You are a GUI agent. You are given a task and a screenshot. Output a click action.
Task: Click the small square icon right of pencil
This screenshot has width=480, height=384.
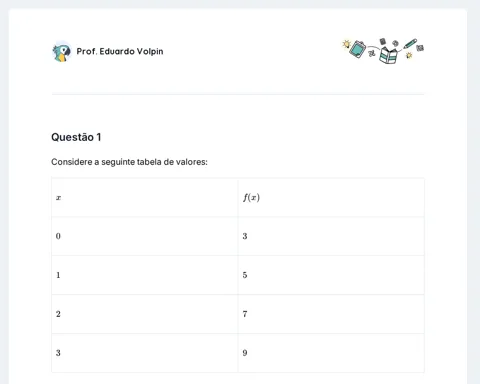click(420, 48)
